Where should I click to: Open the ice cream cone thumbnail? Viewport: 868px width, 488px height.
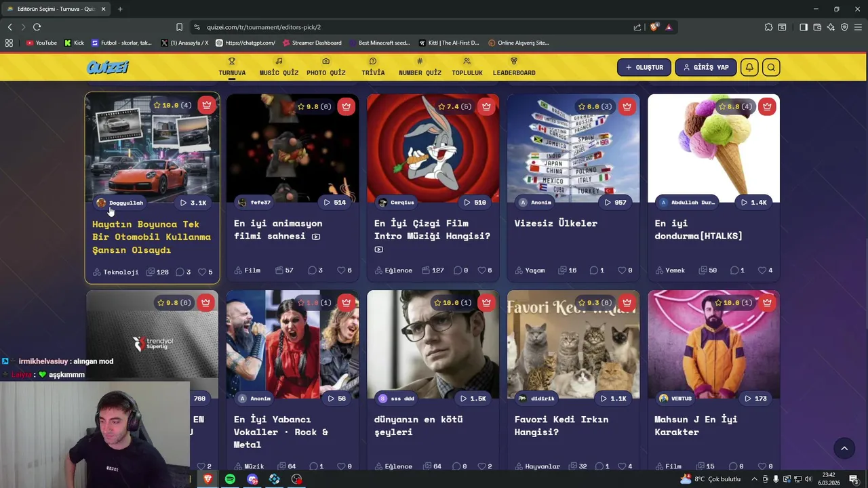(713, 148)
